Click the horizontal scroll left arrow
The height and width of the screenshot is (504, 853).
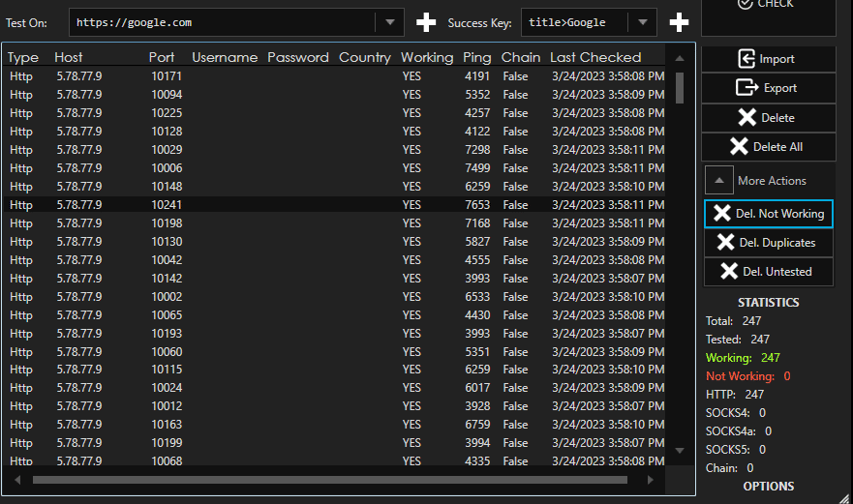point(17,480)
